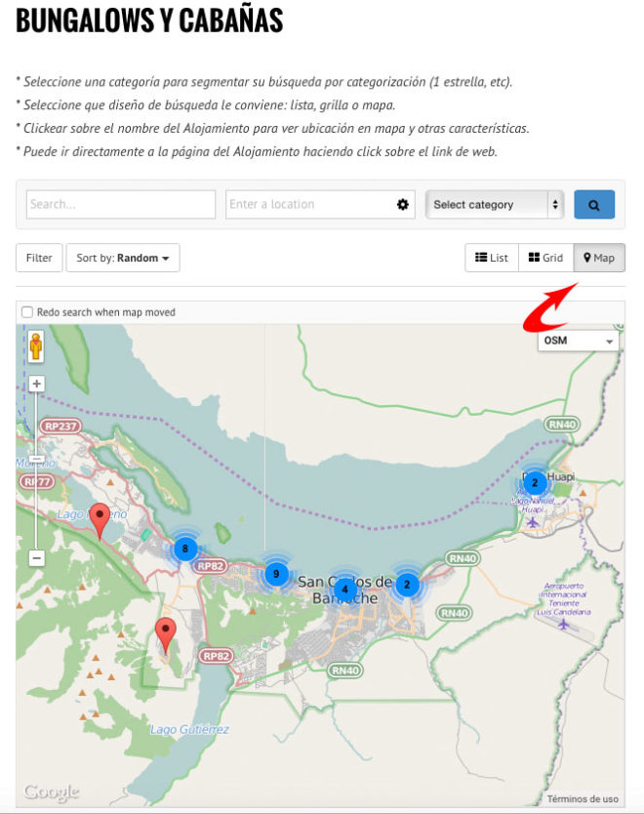Zoom in with the map plus button

37,385
